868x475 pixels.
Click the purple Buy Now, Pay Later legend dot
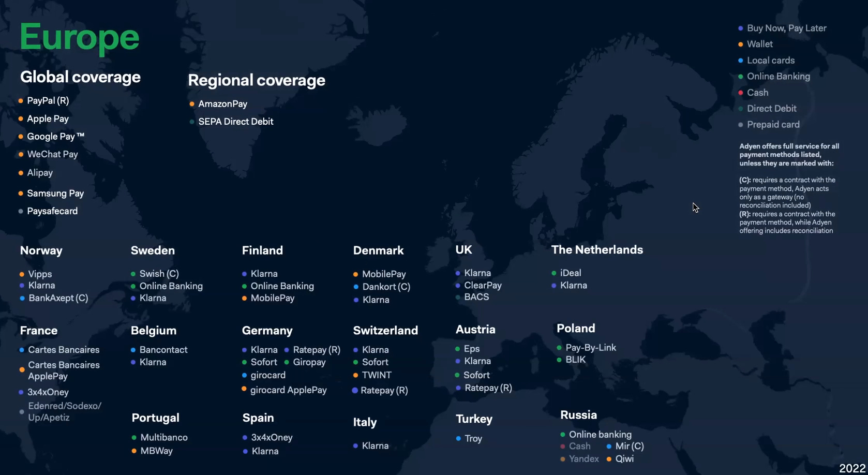click(x=741, y=28)
